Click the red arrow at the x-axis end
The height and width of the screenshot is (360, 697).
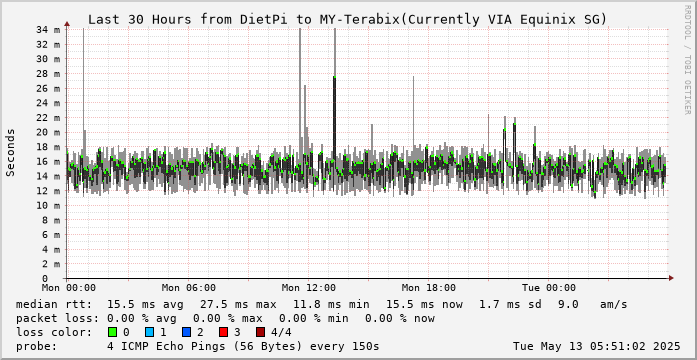pyautogui.click(x=671, y=278)
